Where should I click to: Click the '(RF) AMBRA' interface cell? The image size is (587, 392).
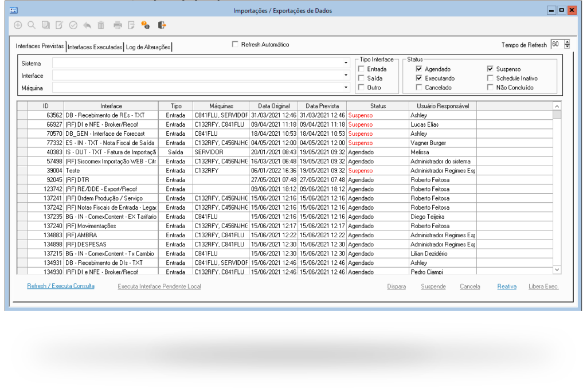tap(111, 235)
